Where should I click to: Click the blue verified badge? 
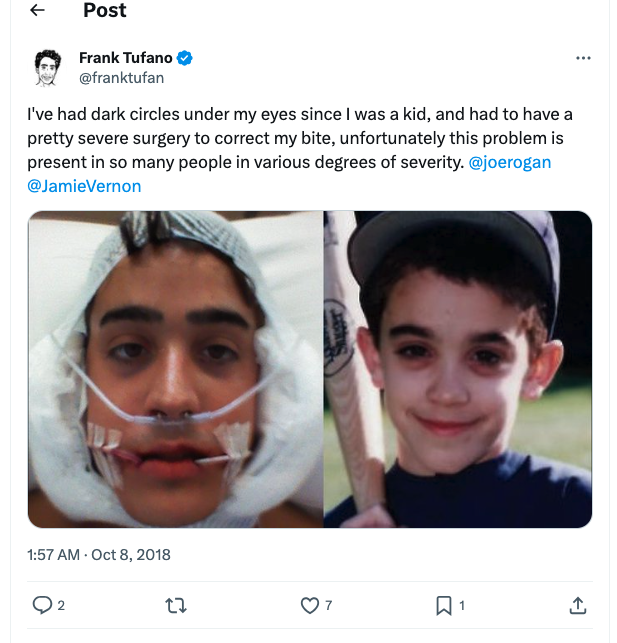tap(185, 58)
